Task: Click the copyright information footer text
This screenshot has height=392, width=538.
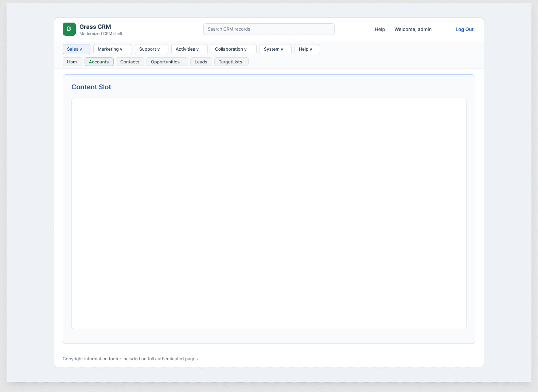Action: (130, 359)
